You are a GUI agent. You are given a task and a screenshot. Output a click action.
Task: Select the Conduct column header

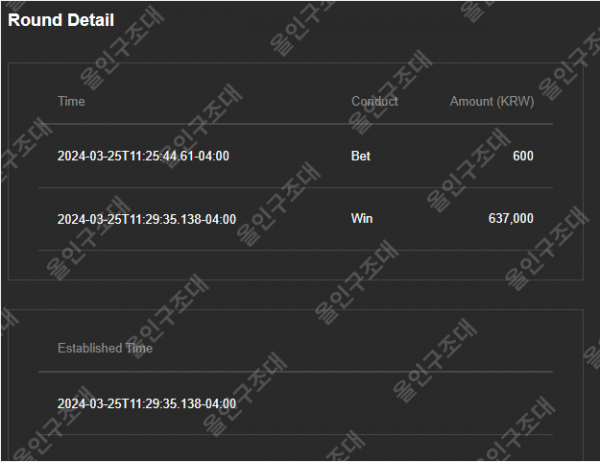(375, 101)
